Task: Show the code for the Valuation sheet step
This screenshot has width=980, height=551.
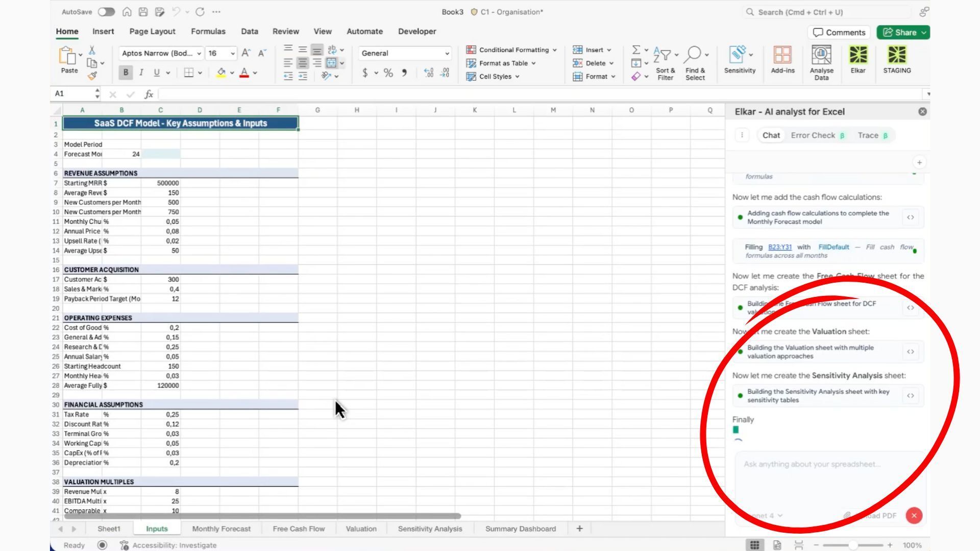Action: 910,352
